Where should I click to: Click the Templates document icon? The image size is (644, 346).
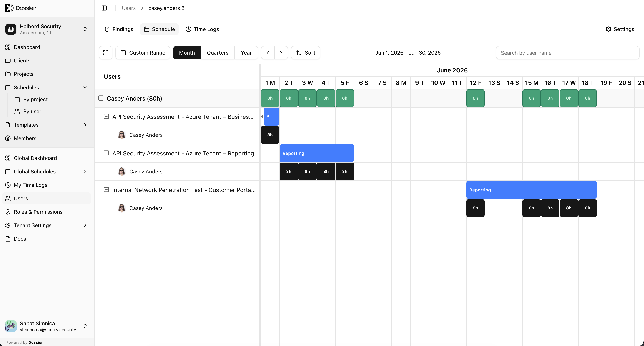pyautogui.click(x=8, y=125)
